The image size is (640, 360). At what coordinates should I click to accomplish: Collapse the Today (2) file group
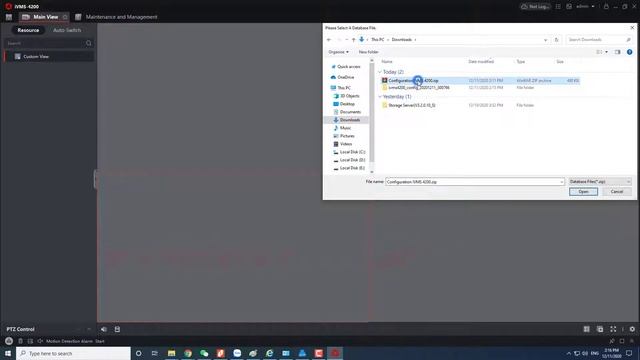[380, 72]
